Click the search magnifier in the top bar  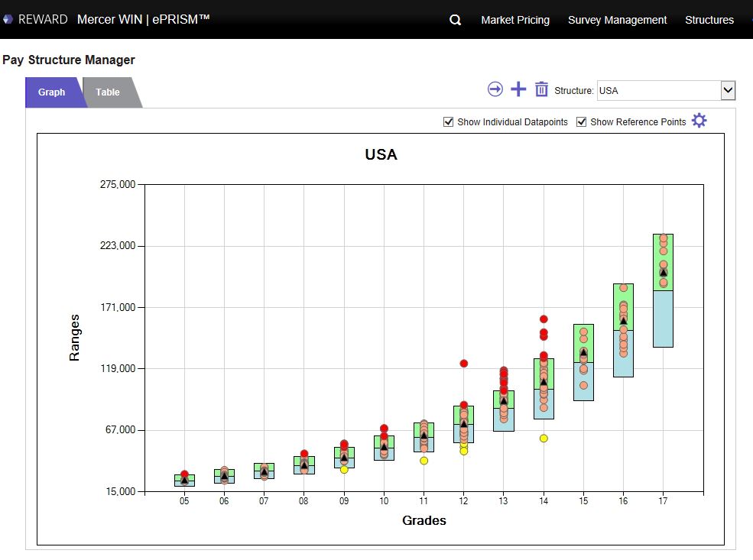(x=455, y=20)
